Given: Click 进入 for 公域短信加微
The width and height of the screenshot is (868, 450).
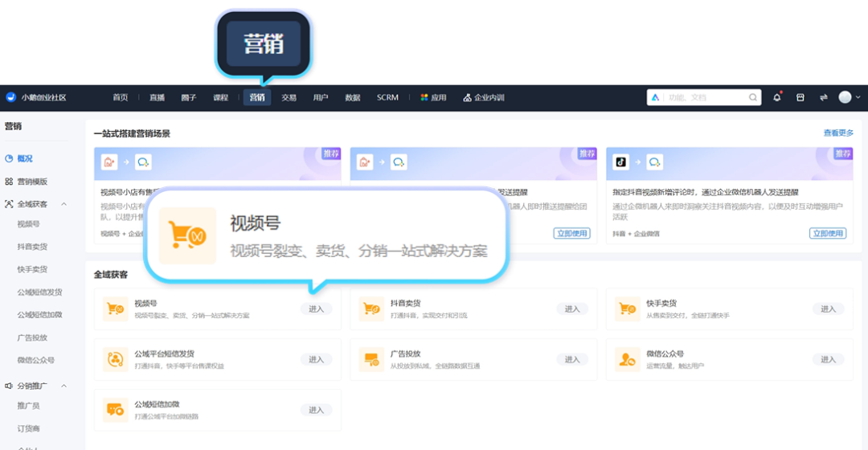Looking at the screenshot, I should [316, 410].
